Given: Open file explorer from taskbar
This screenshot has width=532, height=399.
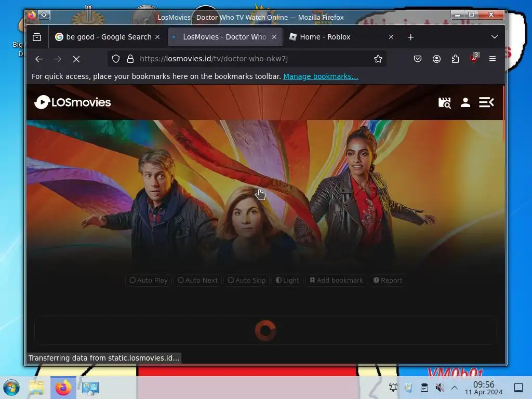Looking at the screenshot, I should click(x=36, y=388).
